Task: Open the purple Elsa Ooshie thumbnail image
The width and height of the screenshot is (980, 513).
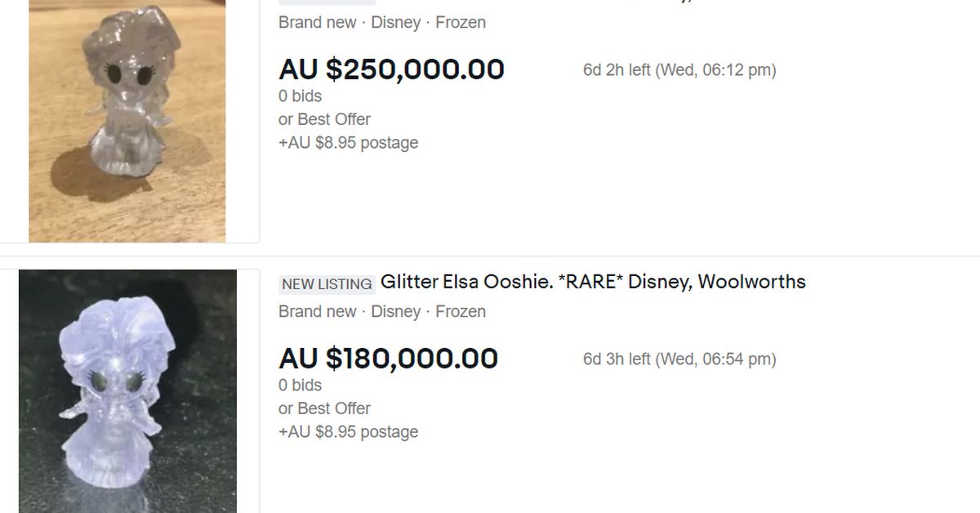Action: point(127,390)
